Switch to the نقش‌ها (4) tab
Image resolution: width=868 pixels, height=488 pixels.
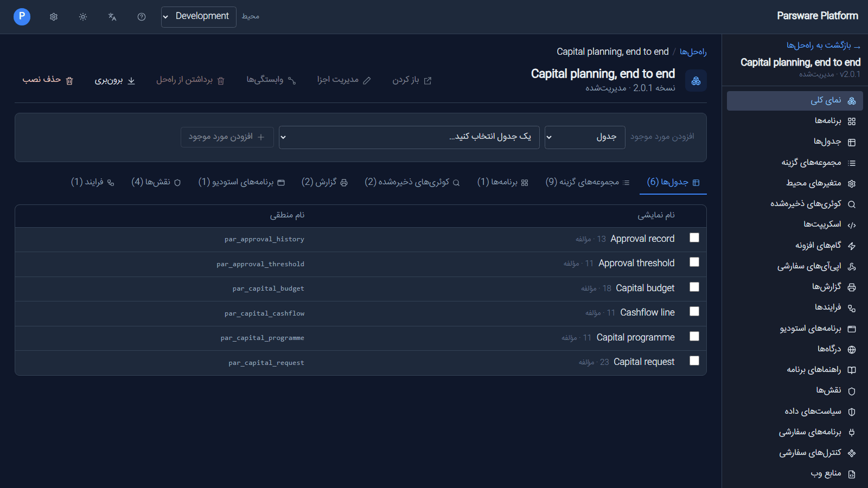(156, 182)
